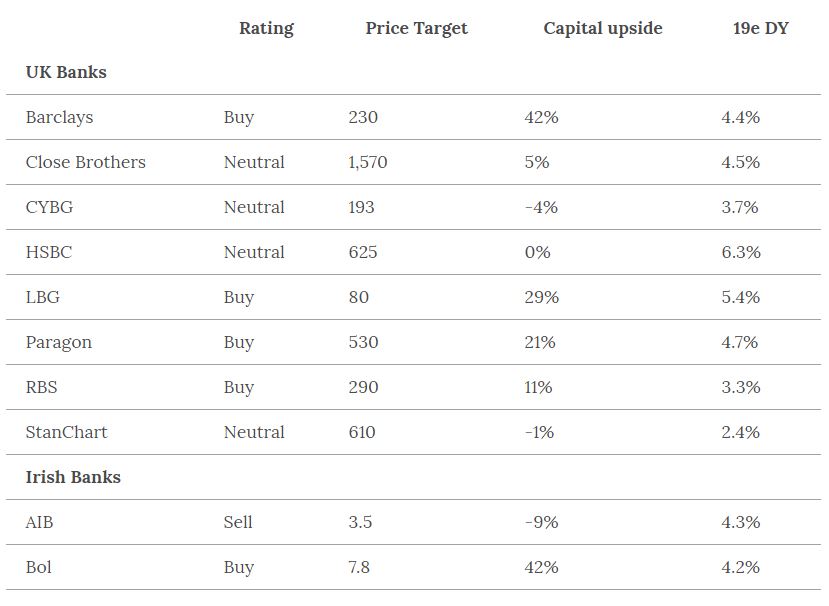This screenshot has width=829, height=606.
Task: Click the 19e DY column header
Action: [x=760, y=28]
